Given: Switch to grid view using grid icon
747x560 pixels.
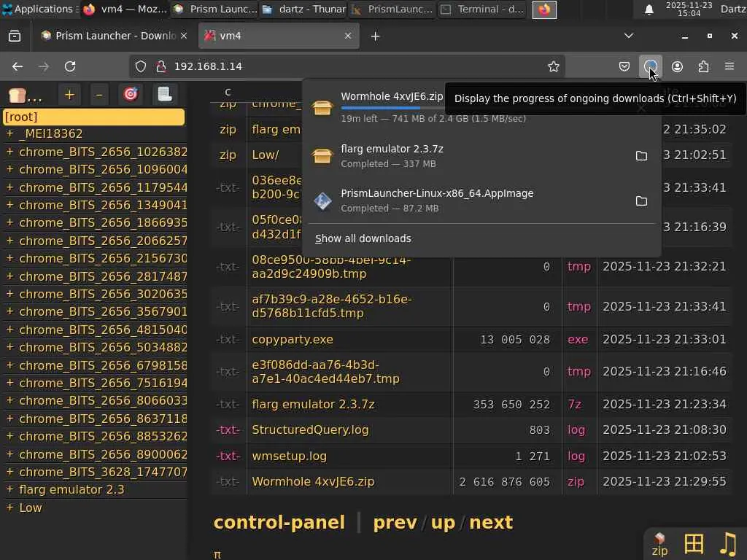Looking at the screenshot, I should (694, 544).
